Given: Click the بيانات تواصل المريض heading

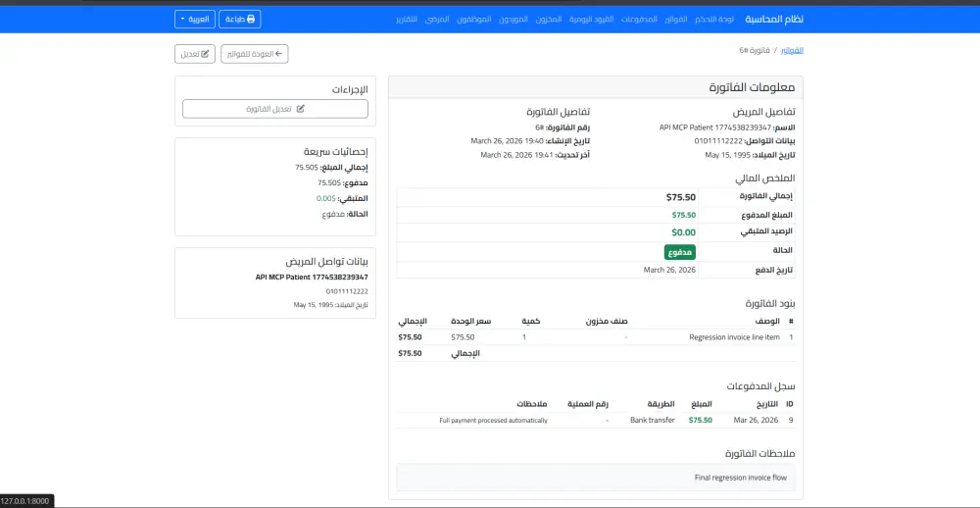Looking at the screenshot, I should click(x=327, y=262).
